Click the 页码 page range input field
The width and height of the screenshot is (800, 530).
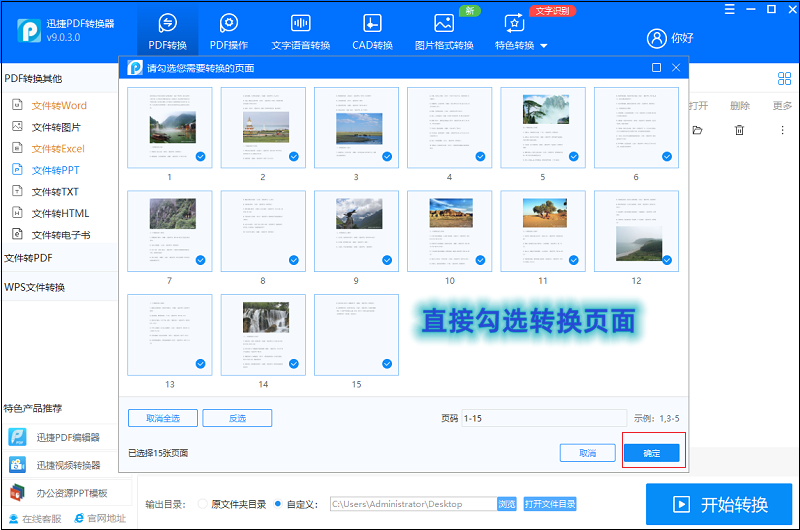point(542,418)
